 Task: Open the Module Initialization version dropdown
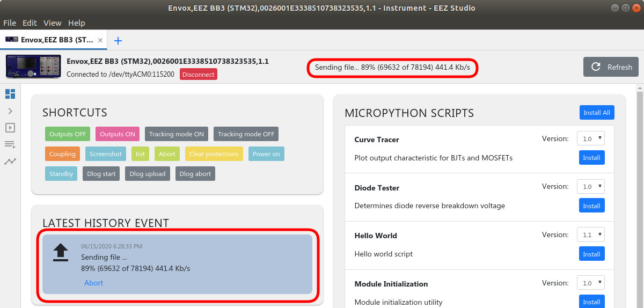pyautogui.click(x=591, y=283)
